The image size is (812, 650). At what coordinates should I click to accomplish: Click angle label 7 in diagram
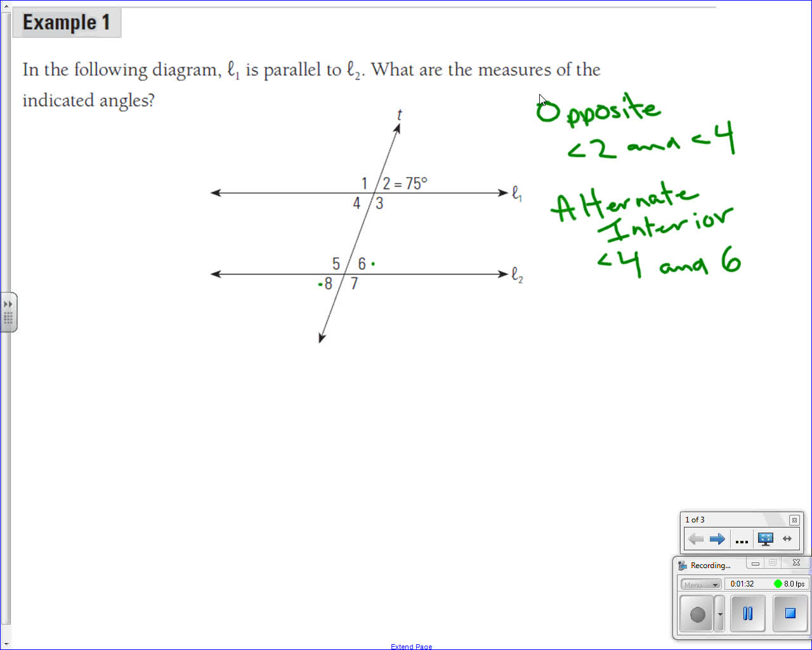354,284
